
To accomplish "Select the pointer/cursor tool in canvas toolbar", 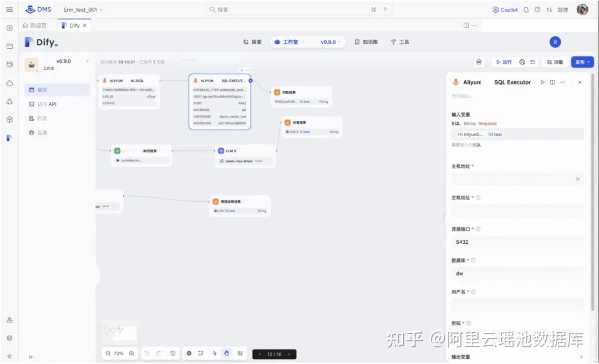I will (x=215, y=353).
